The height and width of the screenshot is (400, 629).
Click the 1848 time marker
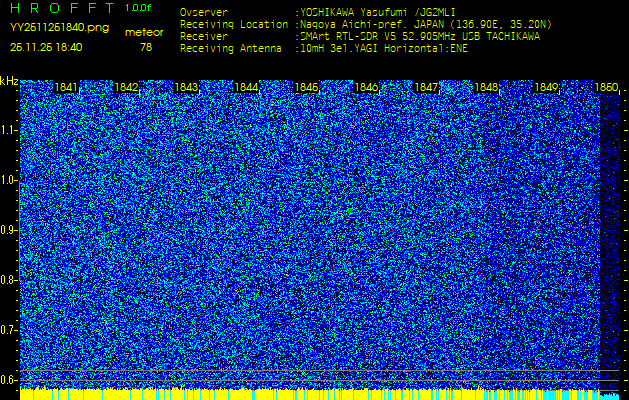tap(486, 87)
